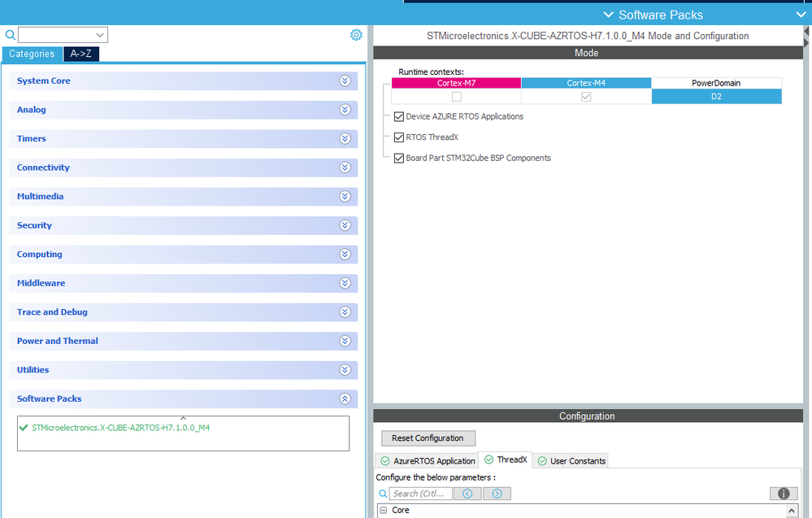This screenshot has width=812, height=518.
Task: Select the D2 power domain cell
Action: 716,96
